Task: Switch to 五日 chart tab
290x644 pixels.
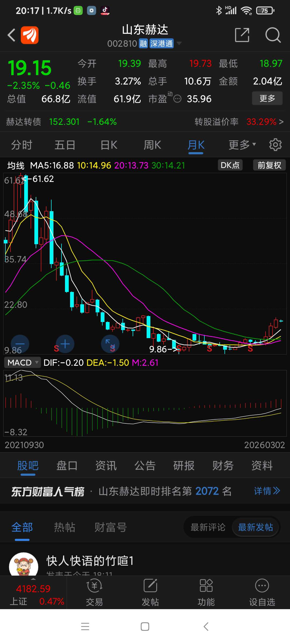Action: (65, 145)
